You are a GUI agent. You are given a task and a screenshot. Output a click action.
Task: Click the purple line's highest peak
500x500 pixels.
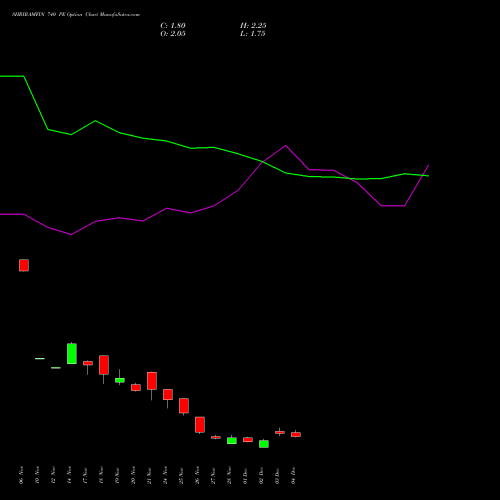[x=286, y=145]
